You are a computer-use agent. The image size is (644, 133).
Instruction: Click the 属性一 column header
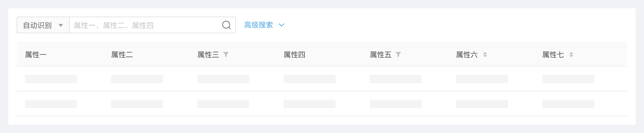[36, 55]
